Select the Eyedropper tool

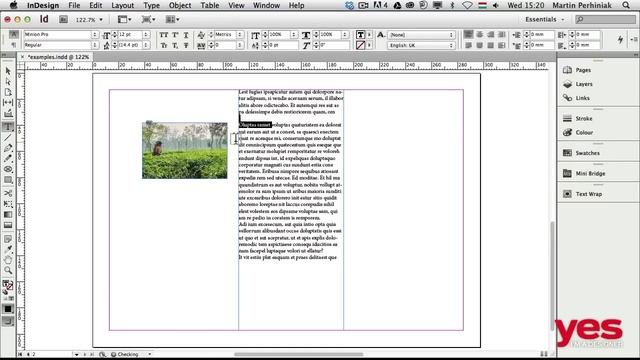tap(8, 249)
